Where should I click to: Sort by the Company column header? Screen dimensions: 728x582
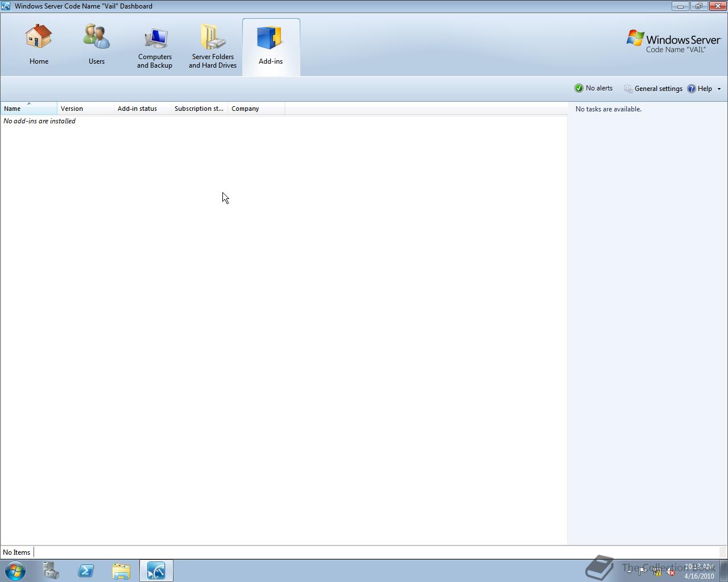tap(257, 109)
